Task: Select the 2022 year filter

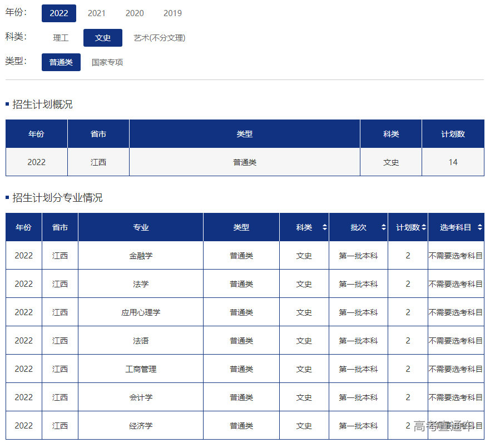Action: click(58, 13)
